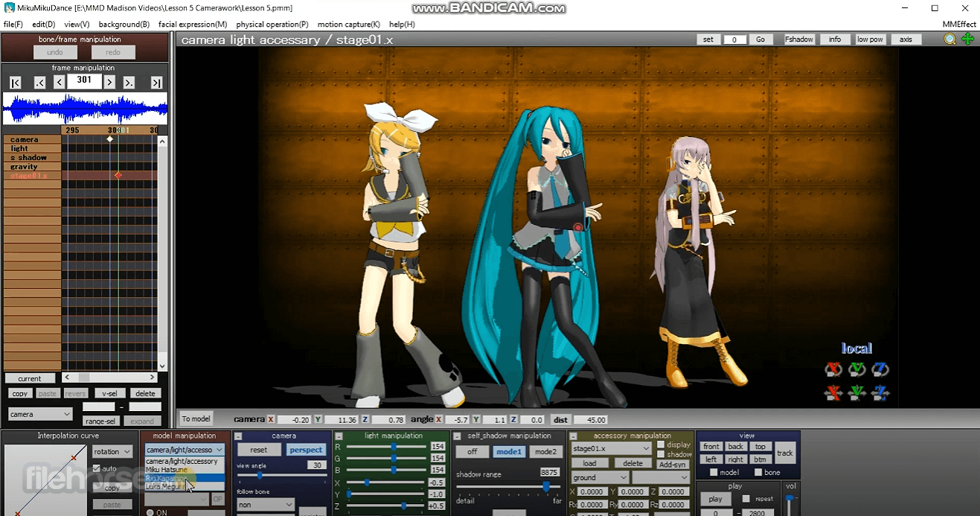Jump to the first frame button
Viewport: 980px width, 516px height.
(16, 83)
